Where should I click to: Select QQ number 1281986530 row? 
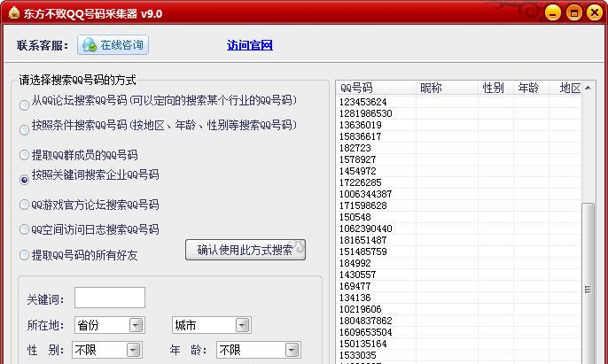point(459,113)
